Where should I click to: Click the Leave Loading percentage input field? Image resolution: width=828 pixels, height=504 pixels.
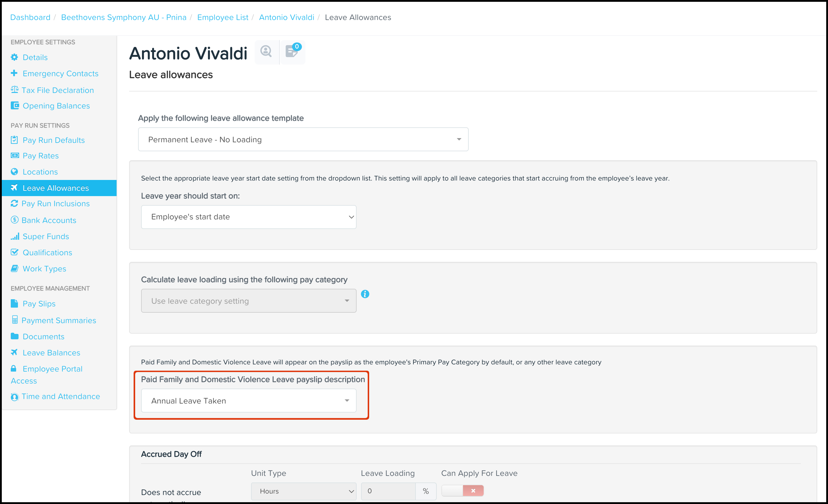pos(388,491)
